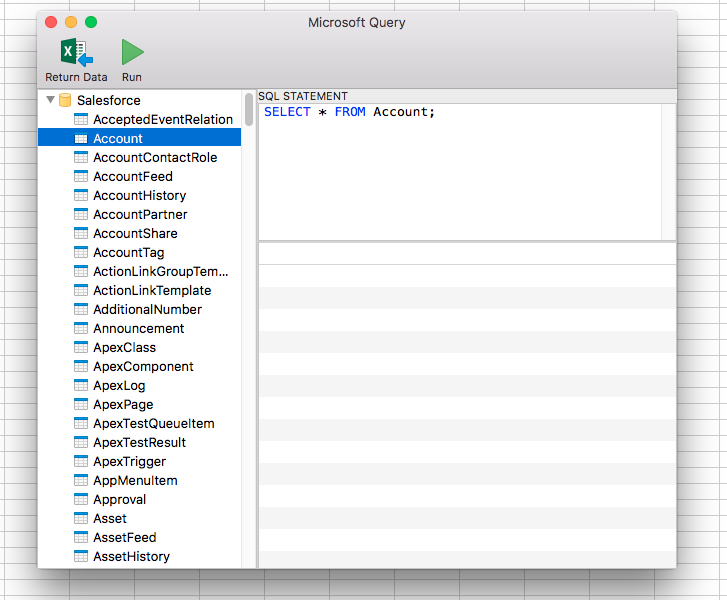
Task: Click the ApexComponent table icon
Action: [x=81, y=366]
